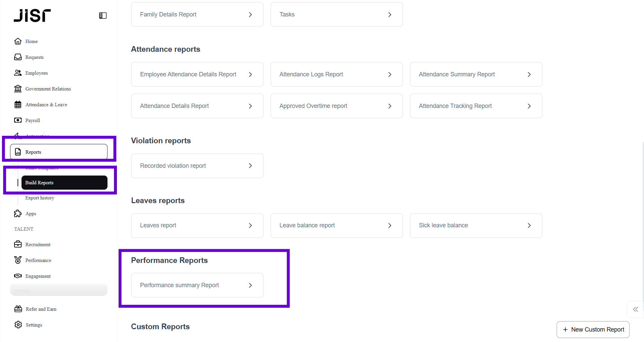644x342 pixels.
Task: Expand the double-chevron side panel
Action: point(635,309)
